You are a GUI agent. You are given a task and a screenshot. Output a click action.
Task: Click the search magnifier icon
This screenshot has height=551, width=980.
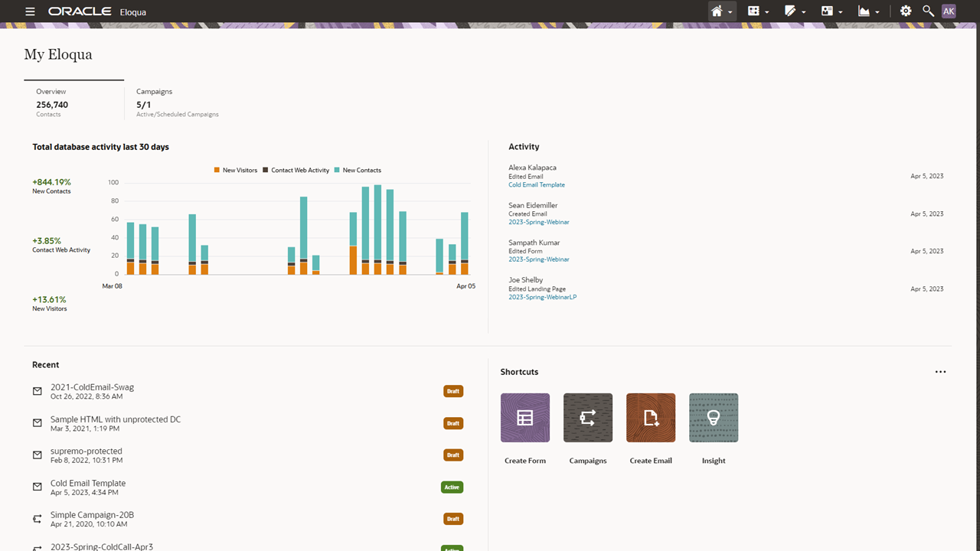tap(928, 11)
